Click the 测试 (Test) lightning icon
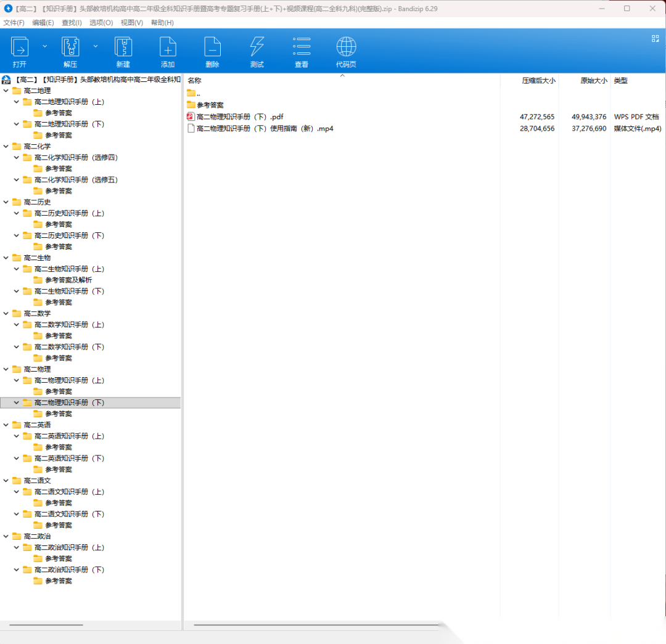 tap(257, 47)
